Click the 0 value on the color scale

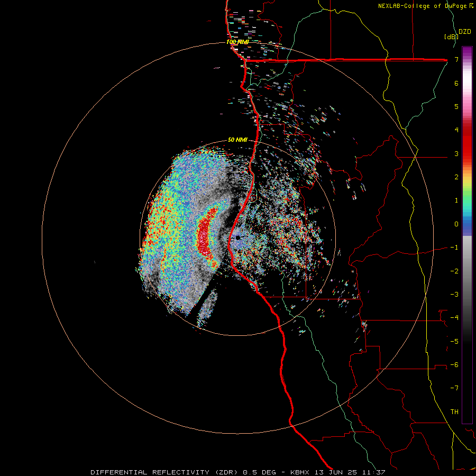456,224
